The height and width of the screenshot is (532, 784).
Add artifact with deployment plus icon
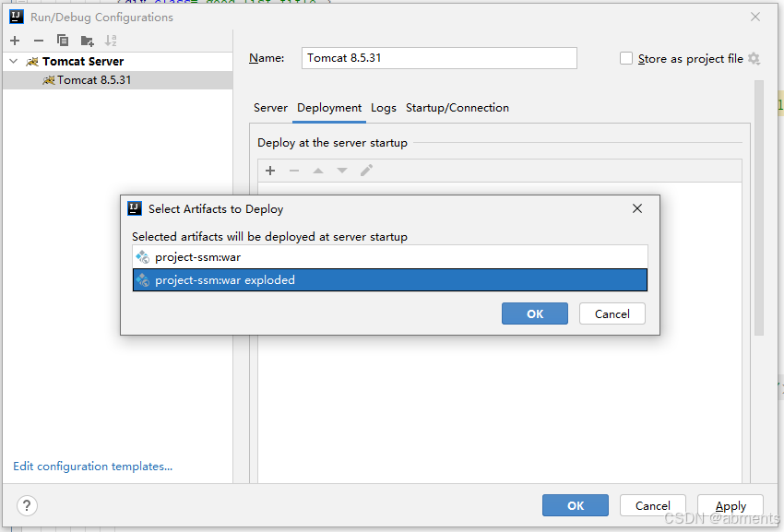pos(270,171)
